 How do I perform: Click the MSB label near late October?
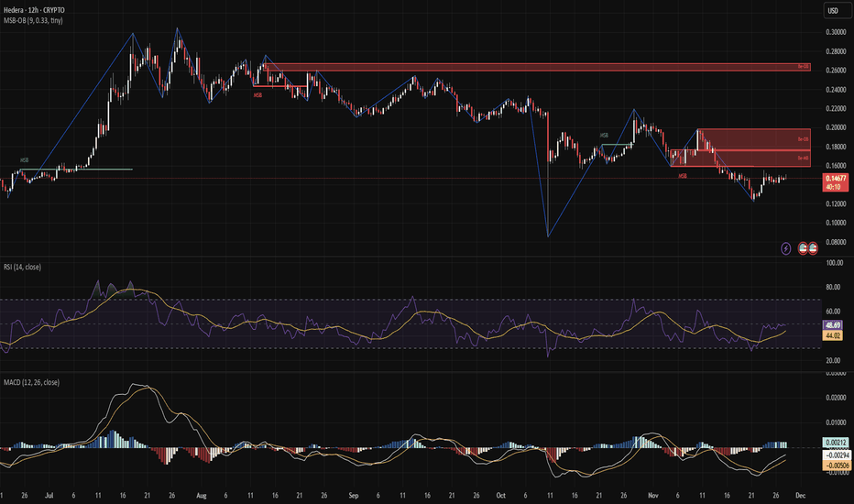604,135
